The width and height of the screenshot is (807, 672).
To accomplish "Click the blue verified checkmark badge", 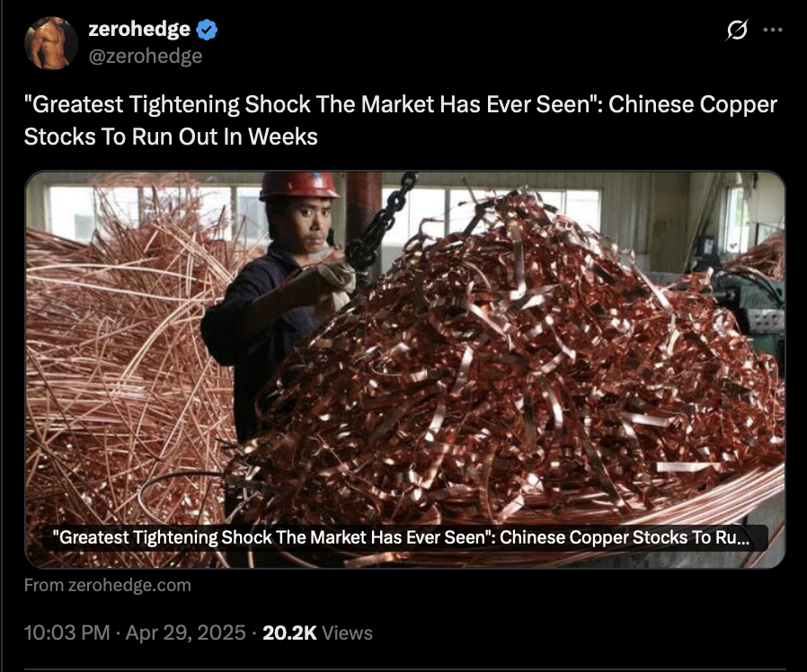I will (207, 30).
